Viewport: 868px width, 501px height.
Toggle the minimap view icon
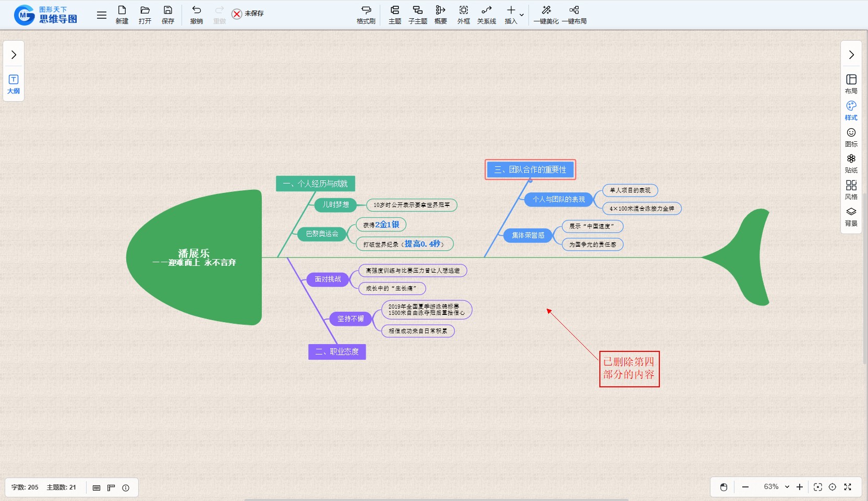tap(97, 487)
